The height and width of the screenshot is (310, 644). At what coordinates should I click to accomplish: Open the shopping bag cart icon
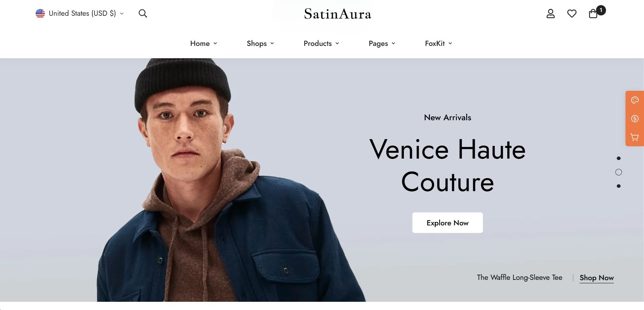coord(593,14)
